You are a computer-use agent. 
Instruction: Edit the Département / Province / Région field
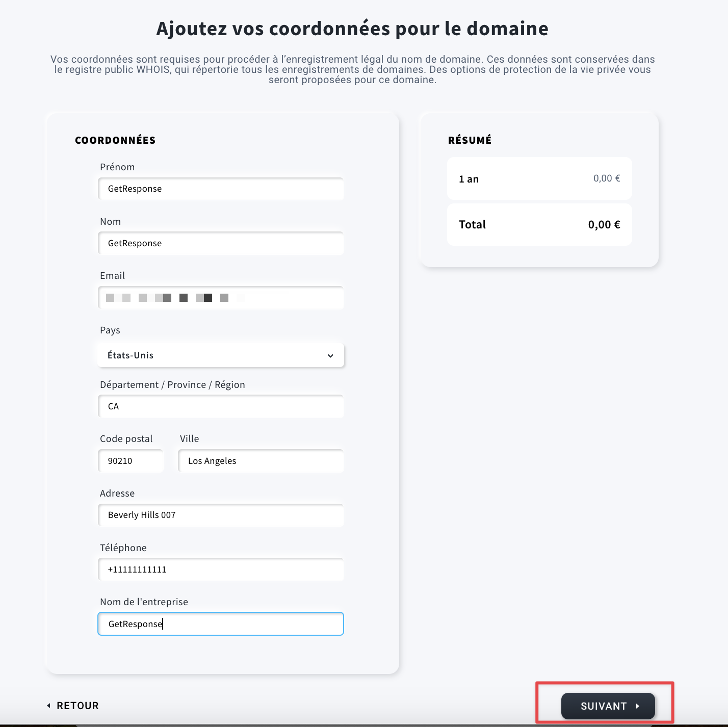[221, 406]
